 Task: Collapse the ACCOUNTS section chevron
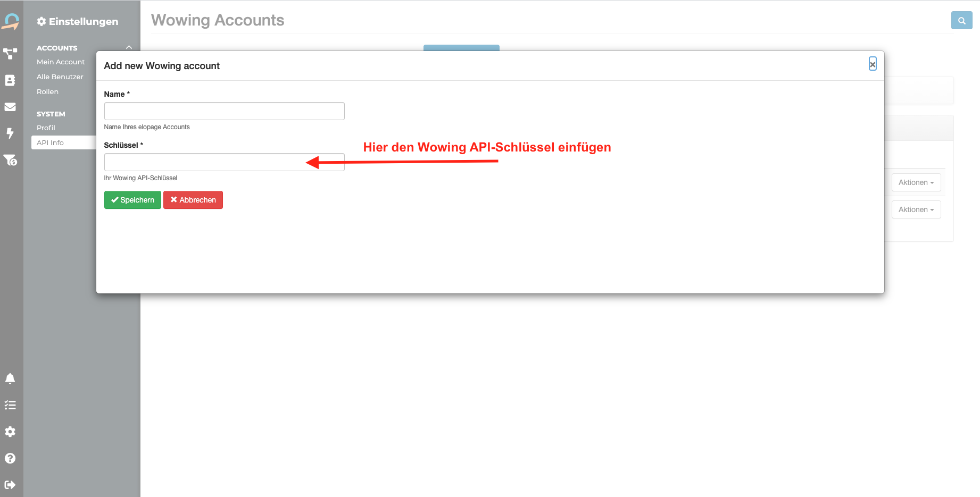coord(129,48)
